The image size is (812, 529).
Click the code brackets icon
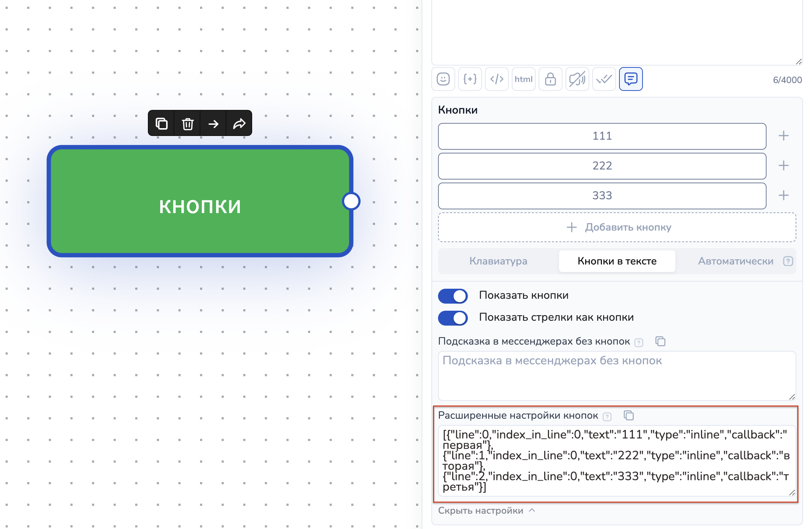[x=497, y=79]
